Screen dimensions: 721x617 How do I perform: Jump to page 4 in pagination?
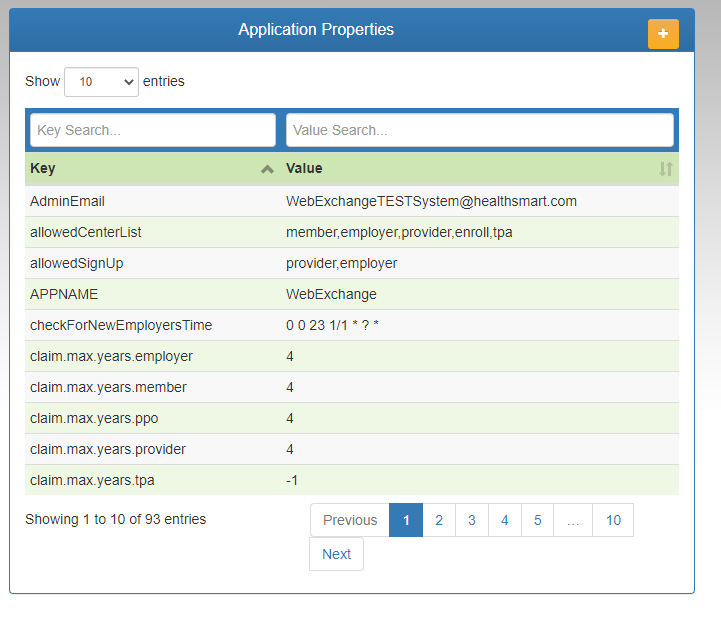[x=504, y=520]
